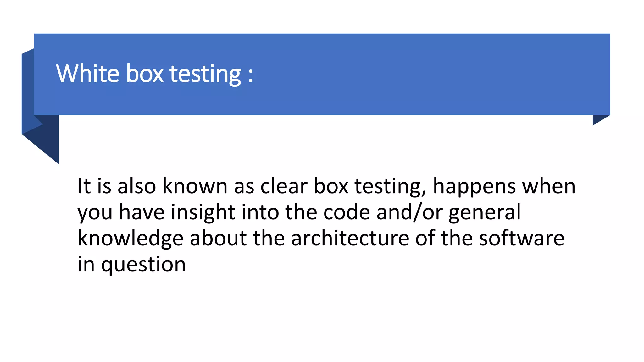Click the word "happens" in the first line
The width and height of the screenshot is (644, 362).
474,187
